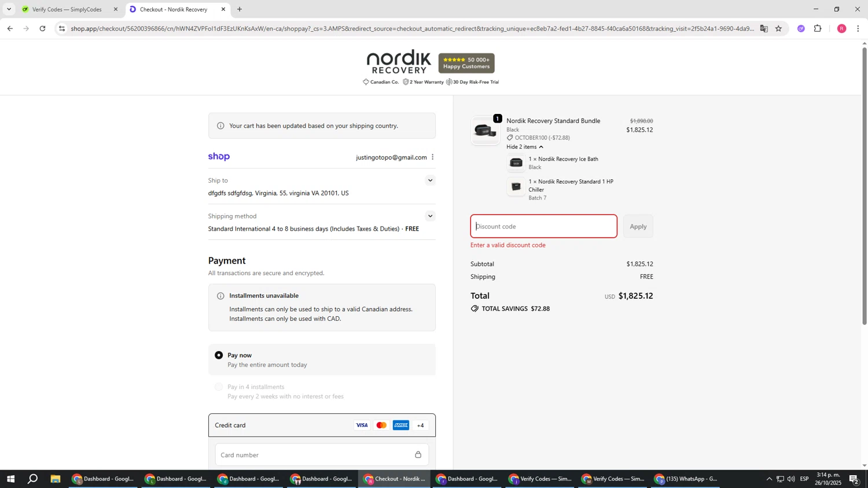This screenshot has height=488, width=868.
Task: Open the tab search dropdown arrow
Action: (x=9, y=9)
